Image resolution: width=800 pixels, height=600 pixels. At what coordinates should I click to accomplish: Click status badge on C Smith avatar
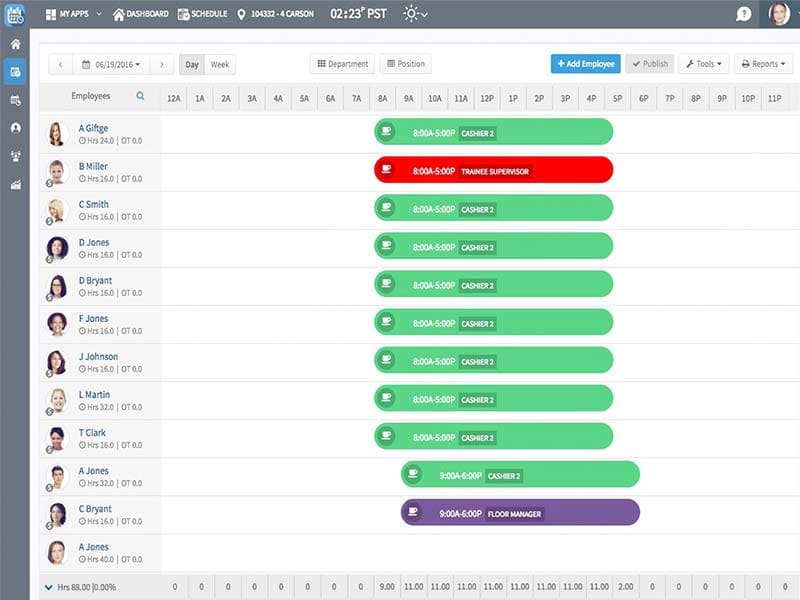(x=49, y=221)
